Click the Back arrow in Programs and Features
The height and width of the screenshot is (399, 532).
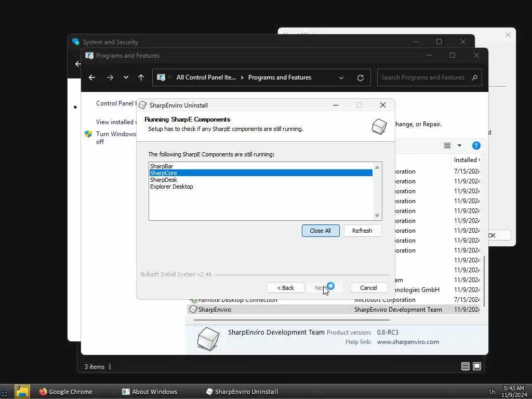coord(92,77)
